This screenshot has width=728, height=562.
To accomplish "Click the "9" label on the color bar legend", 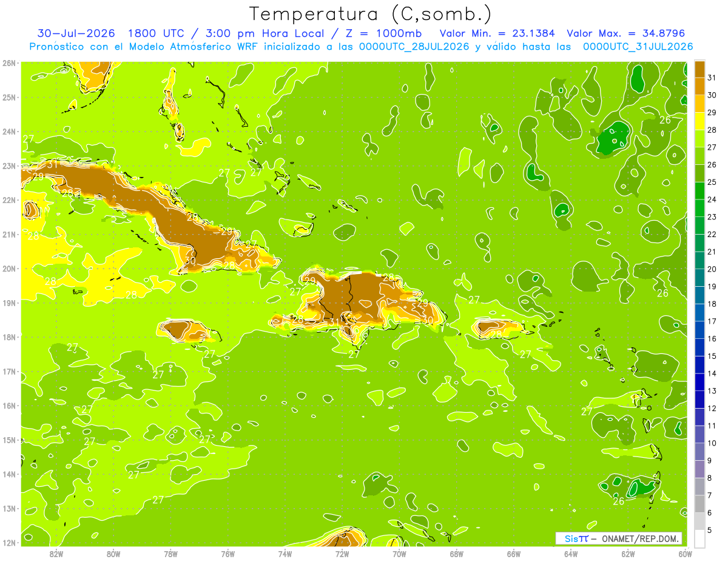I will [710, 460].
